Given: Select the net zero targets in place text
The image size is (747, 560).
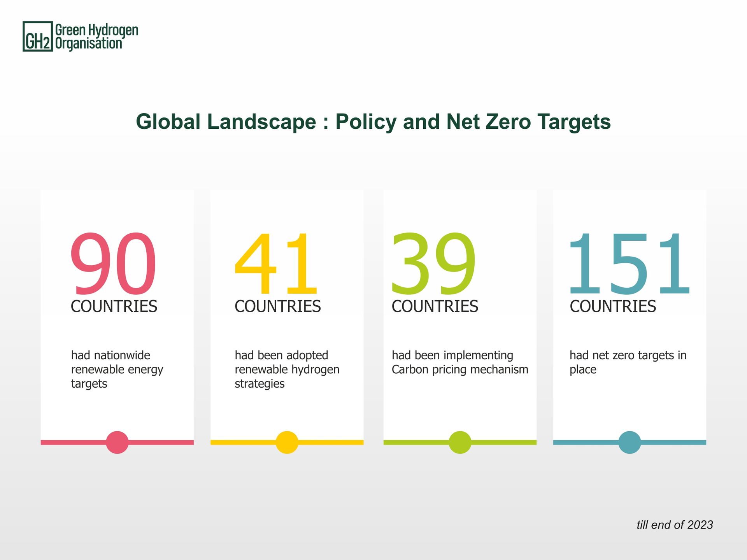Looking at the screenshot, I should [628, 362].
